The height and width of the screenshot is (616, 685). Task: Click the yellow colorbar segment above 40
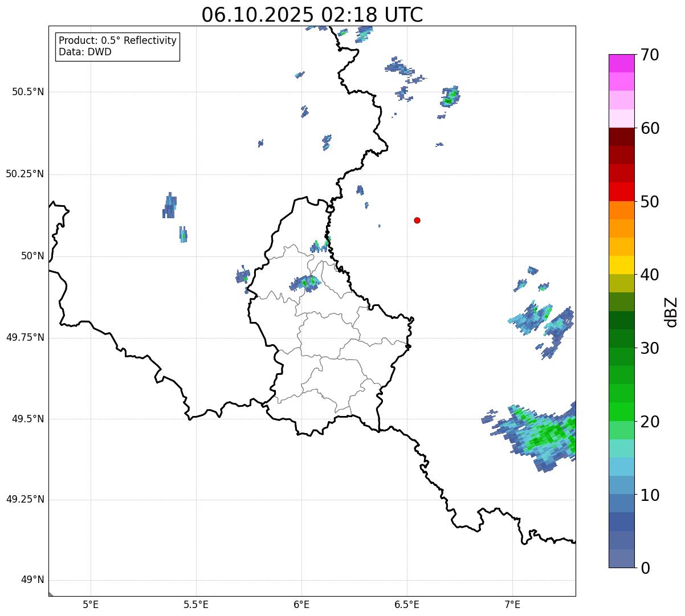click(622, 265)
